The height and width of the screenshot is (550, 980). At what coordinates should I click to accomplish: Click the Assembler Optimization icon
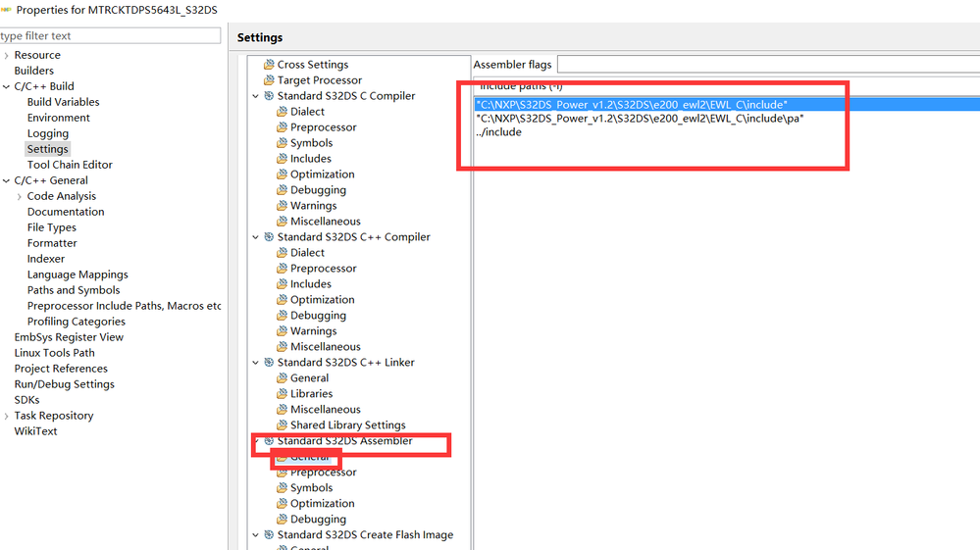(x=282, y=503)
